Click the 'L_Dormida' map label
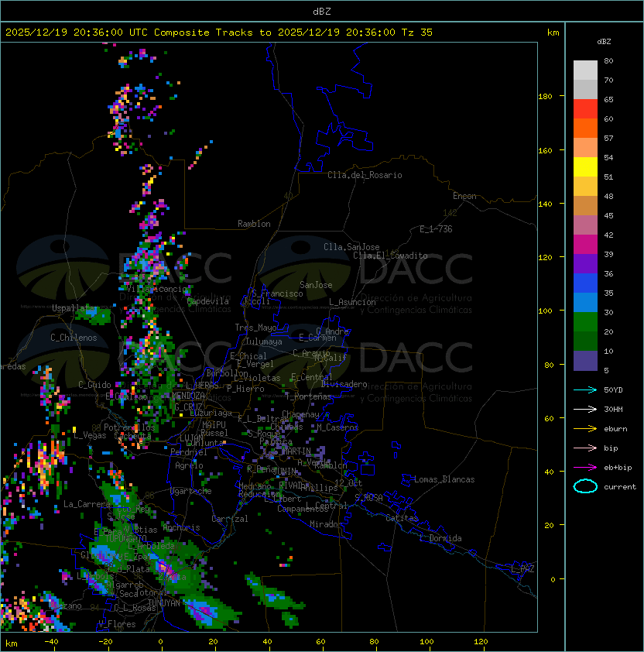The height and width of the screenshot is (652, 644). (x=440, y=538)
